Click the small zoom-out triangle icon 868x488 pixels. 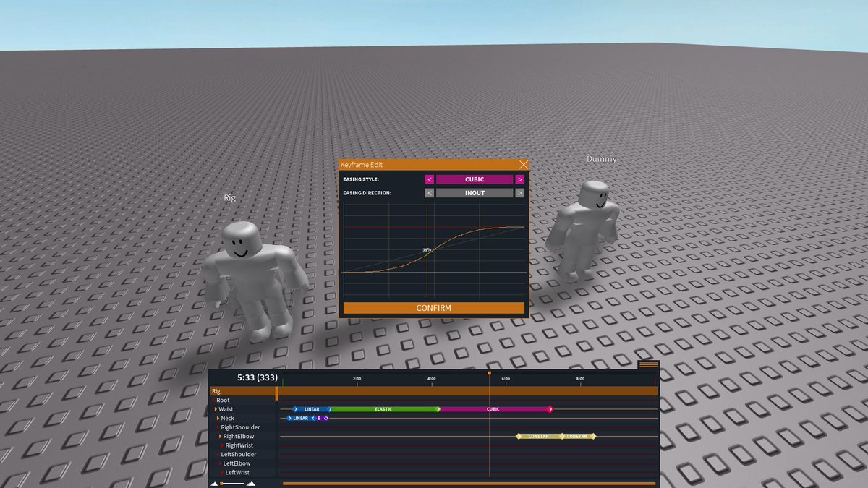[214, 484]
